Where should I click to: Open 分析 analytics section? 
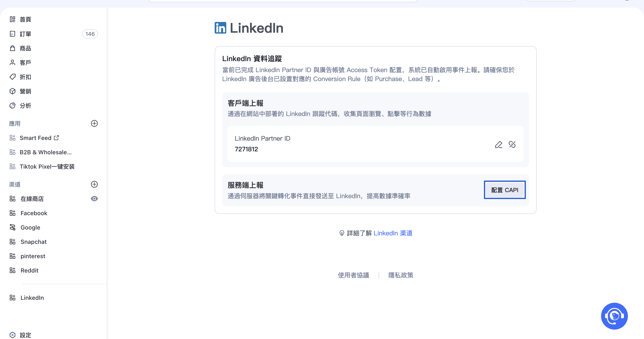click(25, 106)
